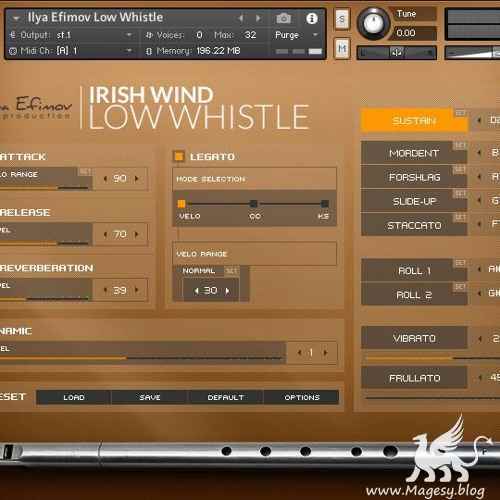Click SET tag on Staccato button
This screenshot has height=500, width=500.
459,218
